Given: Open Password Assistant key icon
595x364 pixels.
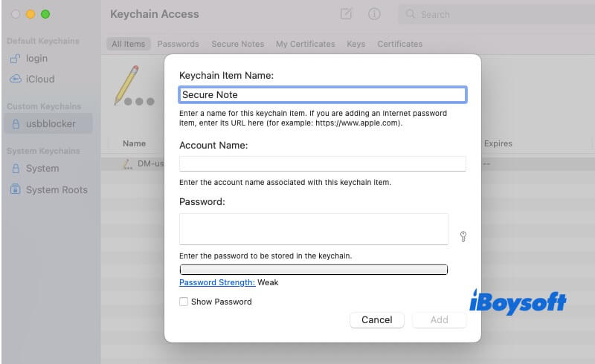Looking at the screenshot, I should click(x=463, y=237).
